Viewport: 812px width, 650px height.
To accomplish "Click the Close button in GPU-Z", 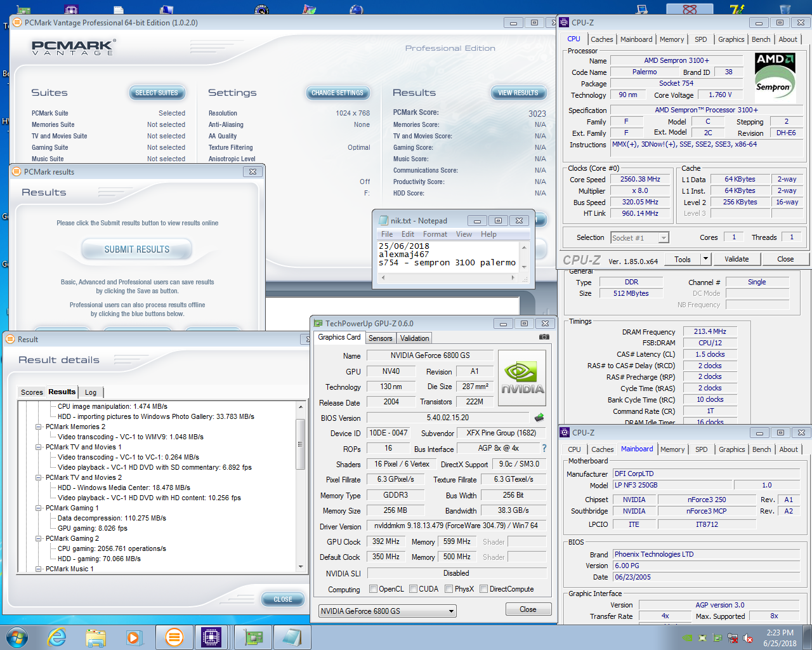I will (528, 609).
